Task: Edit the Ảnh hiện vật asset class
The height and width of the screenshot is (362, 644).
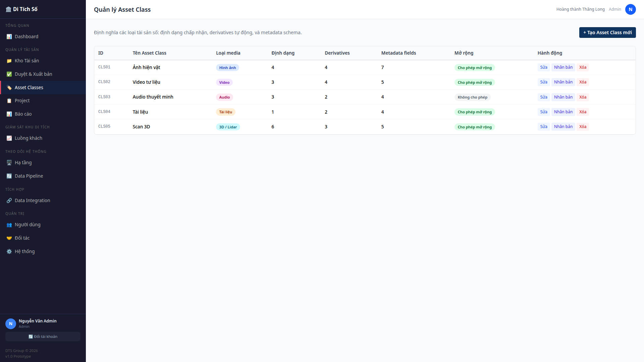Action: (x=543, y=67)
